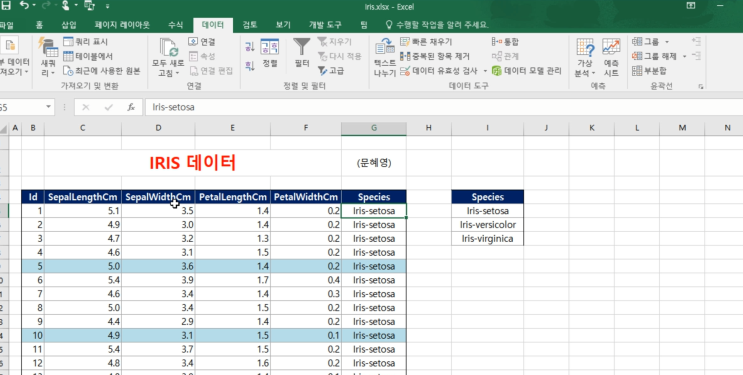This screenshot has width=743, height=375.
Task: Click the SepalLengthCm header cell
Action: pyautogui.click(x=83, y=197)
